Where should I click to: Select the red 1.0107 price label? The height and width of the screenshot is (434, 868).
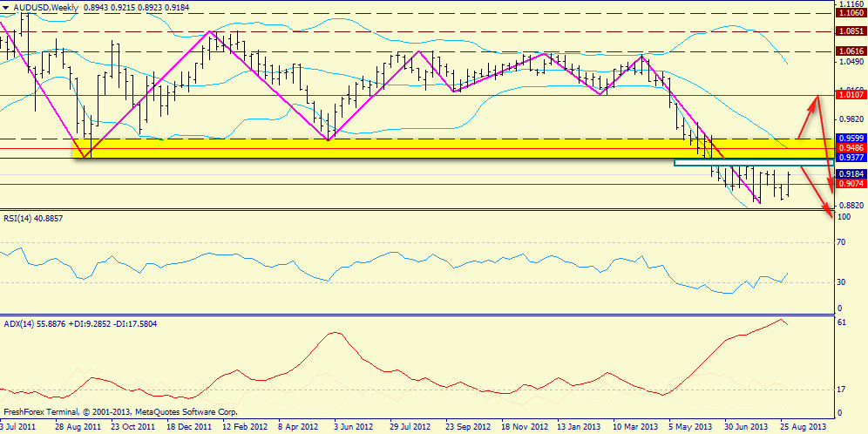(x=850, y=94)
